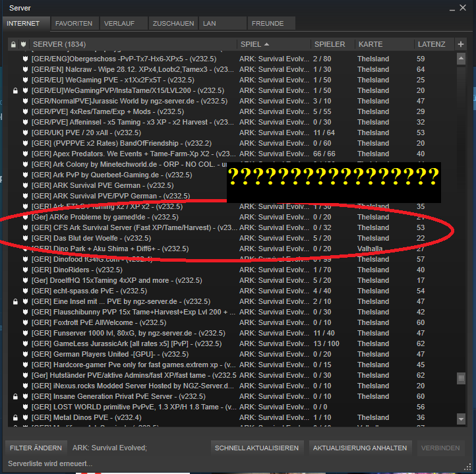Sort by the KARTE column header
This screenshot has height=474, width=476.
(x=384, y=44)
